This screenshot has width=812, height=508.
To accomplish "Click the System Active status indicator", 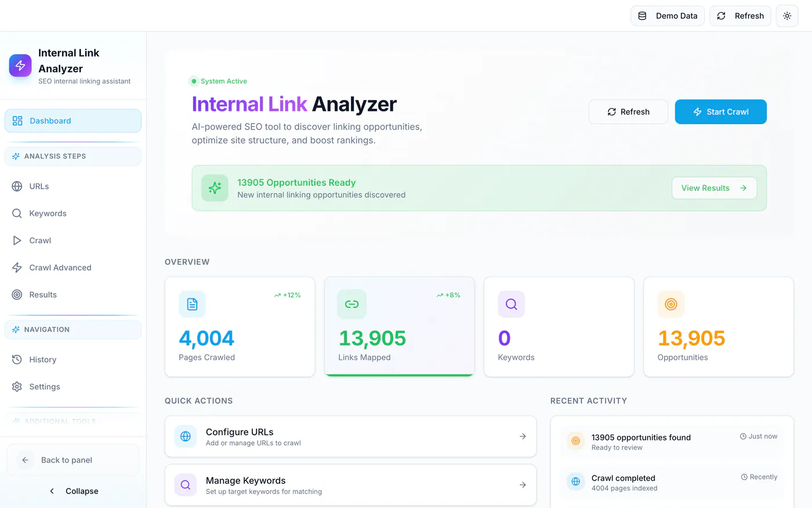I will (x=218, y=81).
